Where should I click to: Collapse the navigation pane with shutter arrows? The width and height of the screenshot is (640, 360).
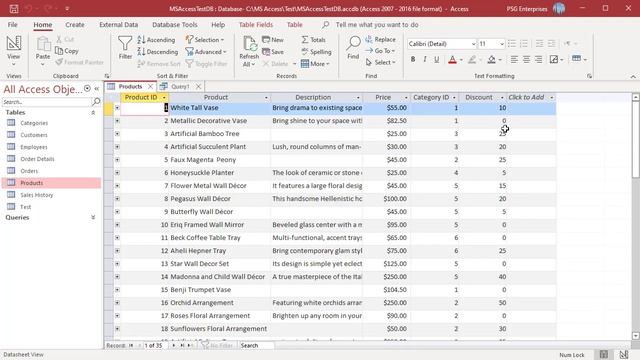click(97, 89)
